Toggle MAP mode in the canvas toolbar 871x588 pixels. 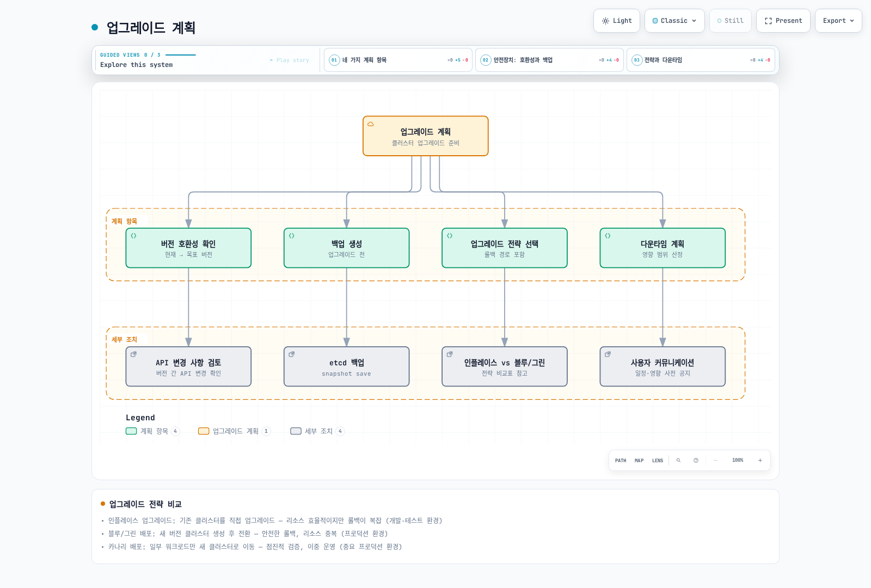pyautogui.click(x=639, y=461)
